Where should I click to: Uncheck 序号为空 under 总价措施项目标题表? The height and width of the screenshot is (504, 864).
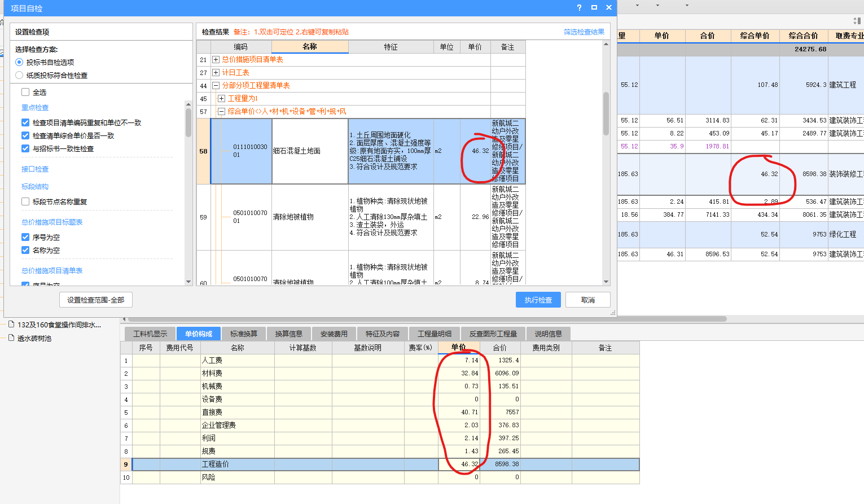(x=25, y=237)
